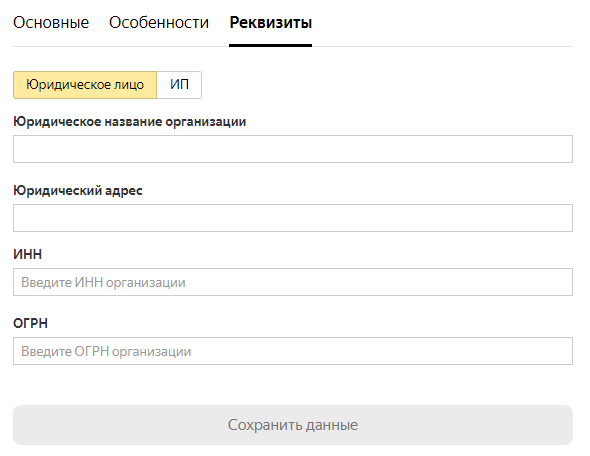This screenshot has height=456, width=590.
Task: Click the white ИП segment of the switcher
Action: click(179, 85)
